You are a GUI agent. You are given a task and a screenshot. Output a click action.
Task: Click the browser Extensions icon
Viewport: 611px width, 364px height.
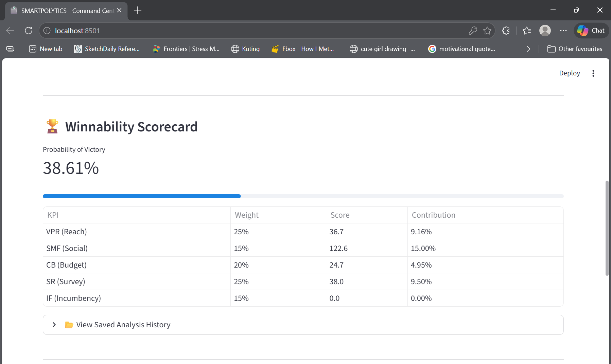[x=506, y=31]
